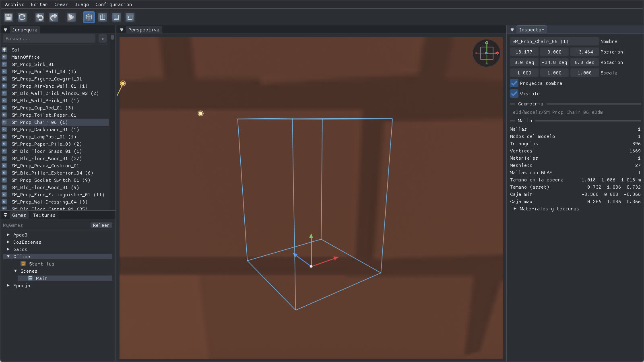Select the bottom panel layout icon

tap(116, 17)
